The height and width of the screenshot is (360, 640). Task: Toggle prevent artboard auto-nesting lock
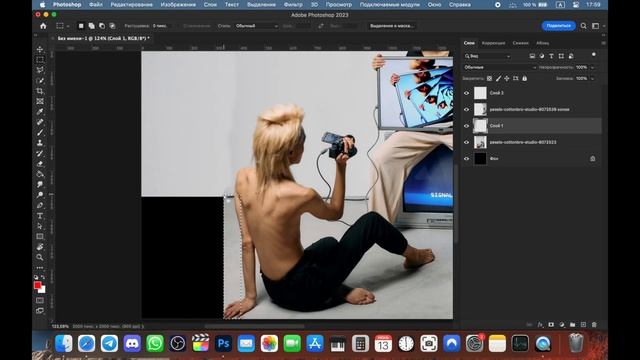pos(516,78)
